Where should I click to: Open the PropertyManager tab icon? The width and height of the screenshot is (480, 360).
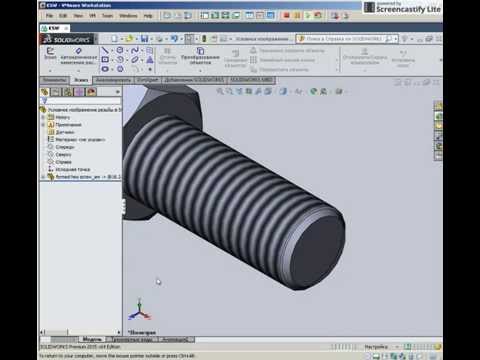click(x=56, y=92)
